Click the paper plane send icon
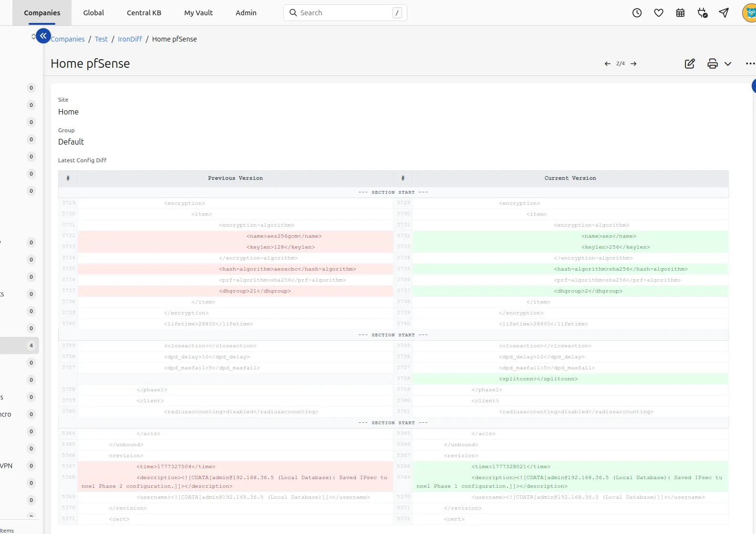This screenshot has width=756, height=534. tap(724, 13)
